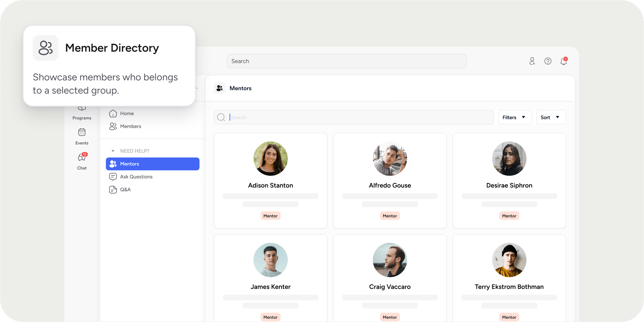Collapse the NEED HELP? section arrow
The height and width of the screenshot is (322, 644).
pos(113,151)
